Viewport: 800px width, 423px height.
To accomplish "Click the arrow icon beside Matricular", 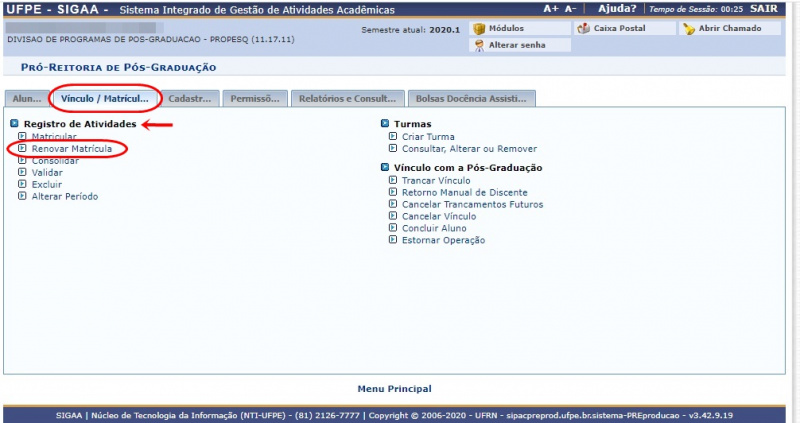I will 22,136.
